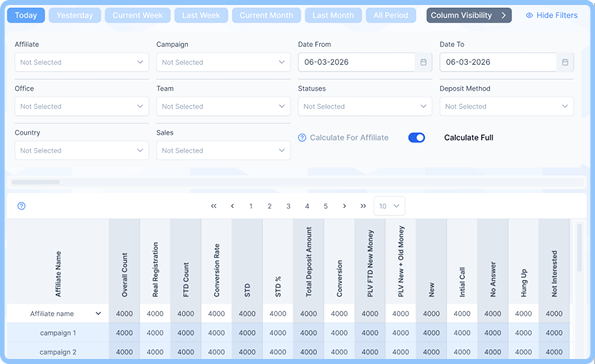Change rows per page dropdown showing 10
595x364 pixels.
(389, 206)
